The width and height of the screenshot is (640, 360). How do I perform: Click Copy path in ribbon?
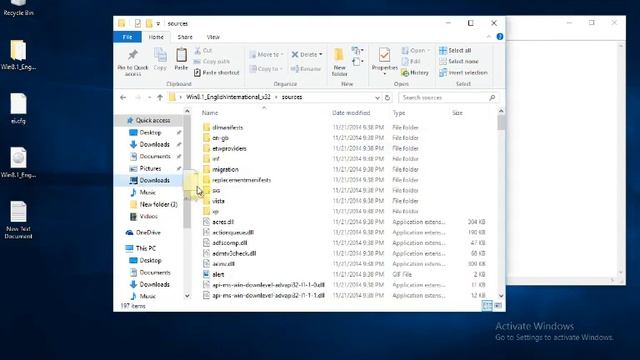pyautogui.click(x=212, y=62)
